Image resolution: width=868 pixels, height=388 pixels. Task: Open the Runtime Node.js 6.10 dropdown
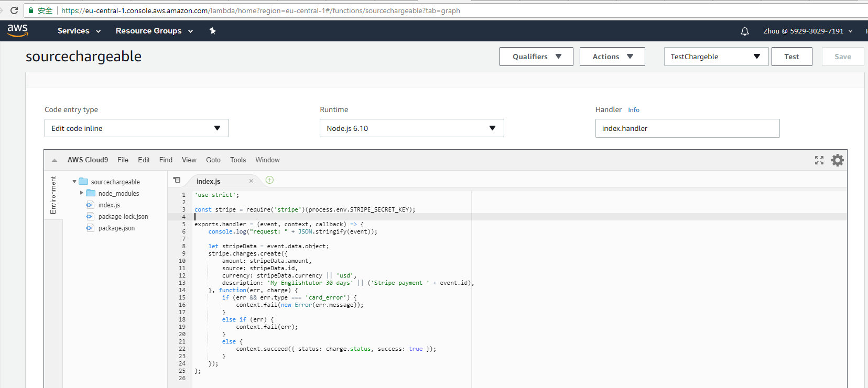(411, 128)
